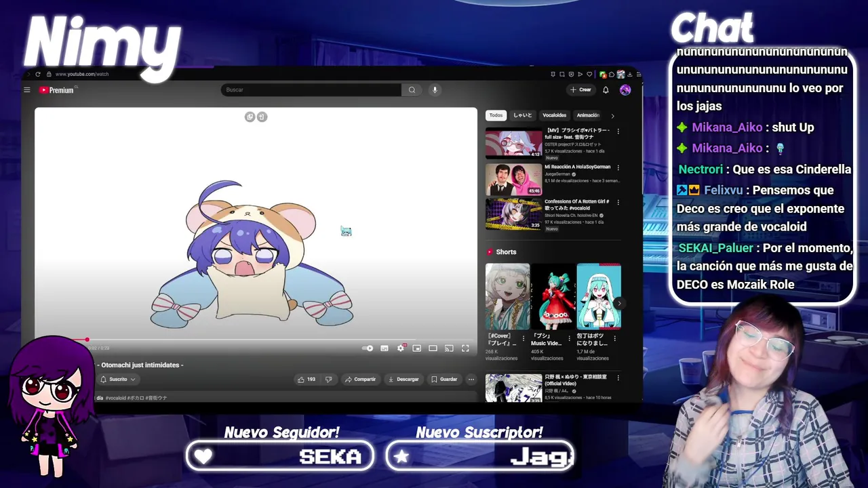The width and height of the screenshot is (868, 488).
Task: Open options for 東京相談室 Official Video
Action: (618, 378)
